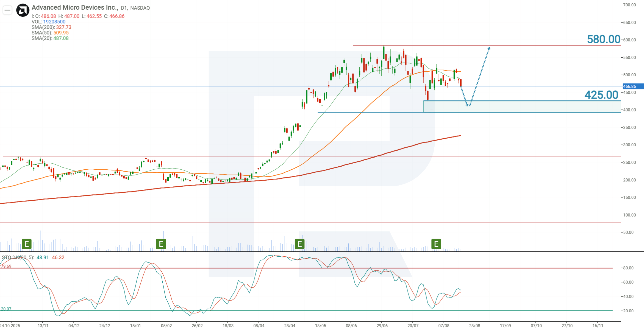Viewport: 644px width, 328px height.
Task: Click the '15/01' date axis label
Action: 135,326
